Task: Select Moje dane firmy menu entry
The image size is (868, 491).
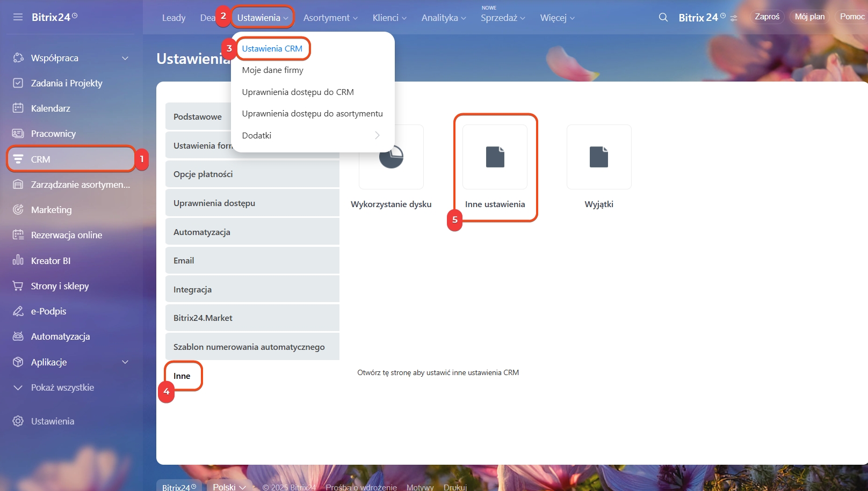Action: click(272, 70)
